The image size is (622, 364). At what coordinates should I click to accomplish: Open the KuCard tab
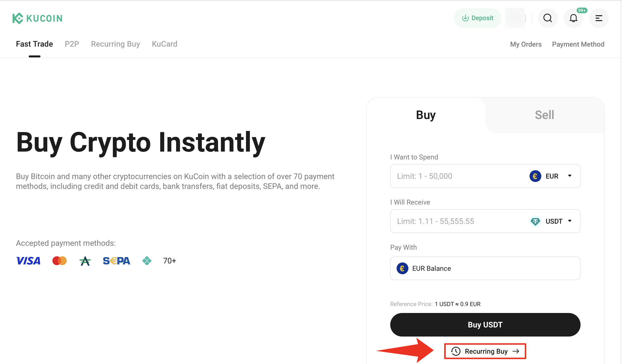click(x=164, y=44)
